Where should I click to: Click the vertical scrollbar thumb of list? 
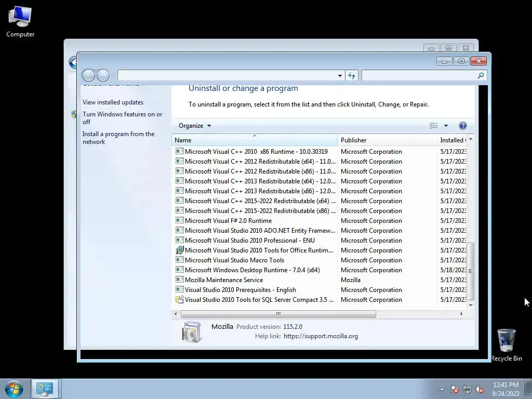[x=470, y=271]
